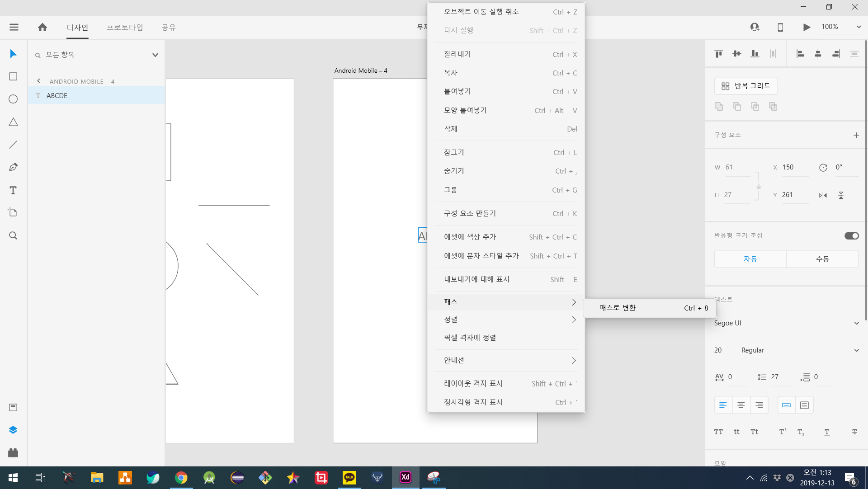Select 수동 responsive resize option

822,259
